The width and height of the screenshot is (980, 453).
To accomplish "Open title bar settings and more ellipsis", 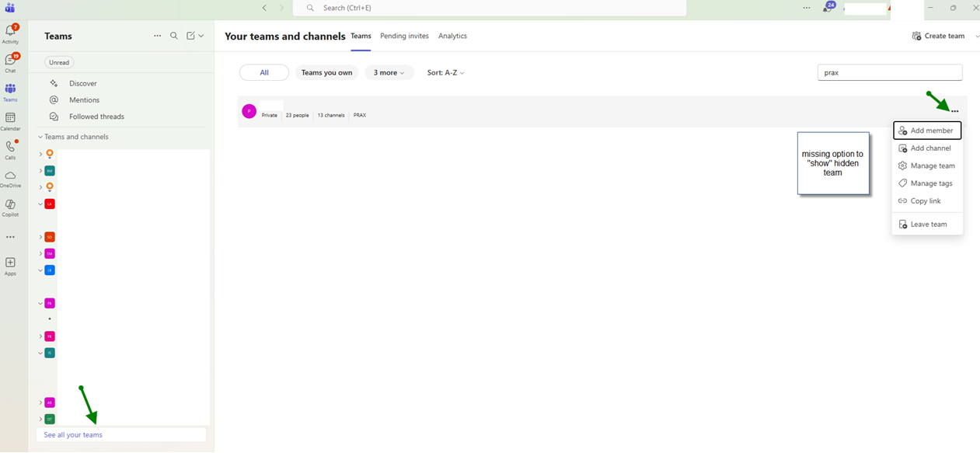I will coord(807,8).
